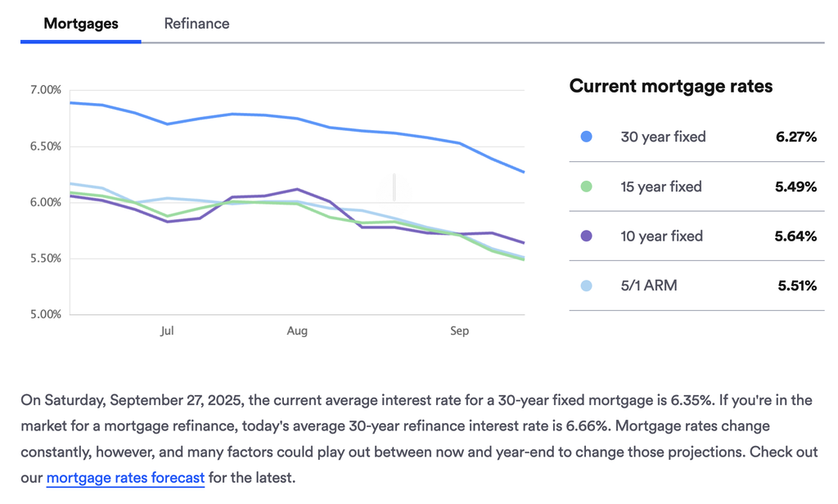838x504 pixels.
Task: Click the 6.27% rate value
Action: (796, 137)
